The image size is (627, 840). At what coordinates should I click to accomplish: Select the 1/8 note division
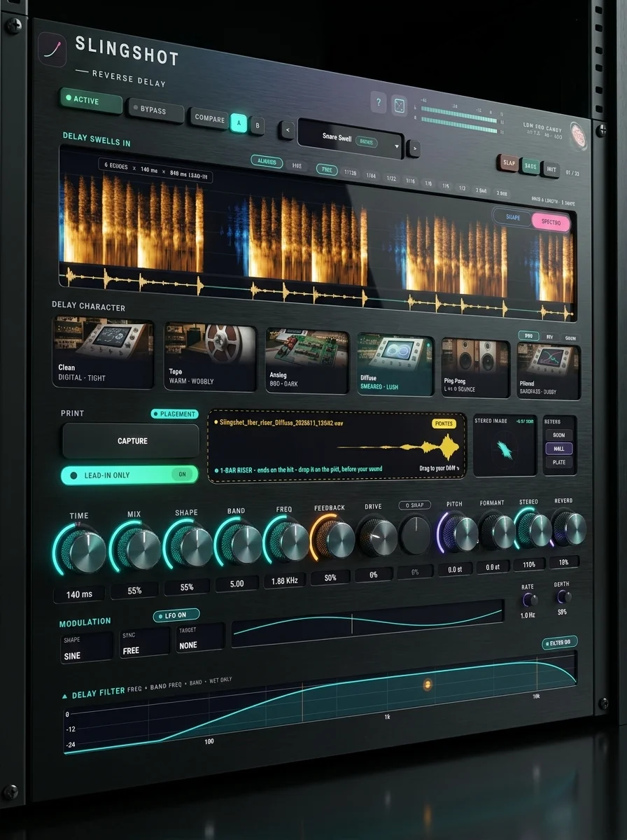[x=428, y=183]
